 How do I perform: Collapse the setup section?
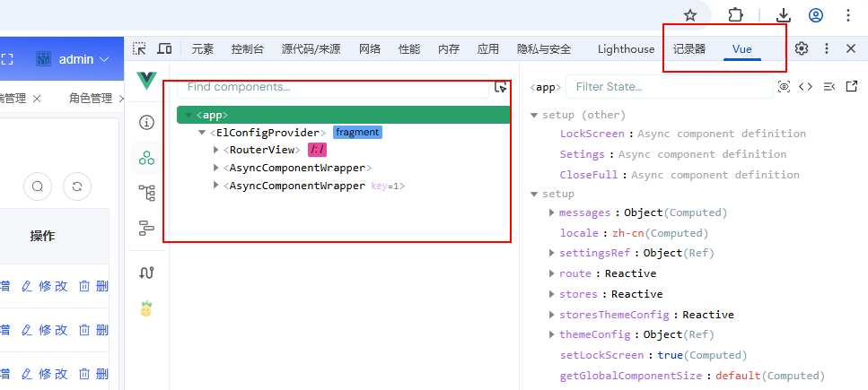tap(534, 195)
